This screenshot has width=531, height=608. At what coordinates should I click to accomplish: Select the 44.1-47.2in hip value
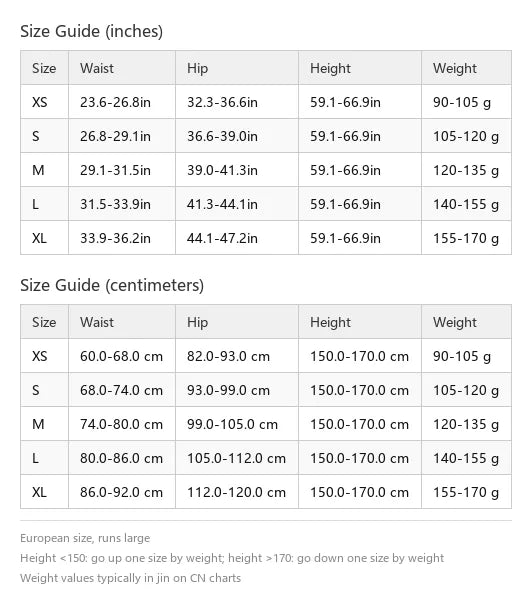[222, 238]
